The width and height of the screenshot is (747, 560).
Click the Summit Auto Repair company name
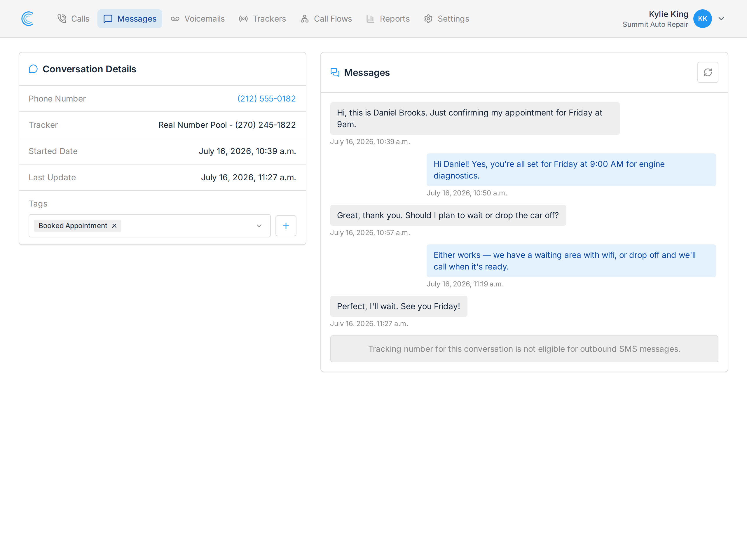click(655, 24)
